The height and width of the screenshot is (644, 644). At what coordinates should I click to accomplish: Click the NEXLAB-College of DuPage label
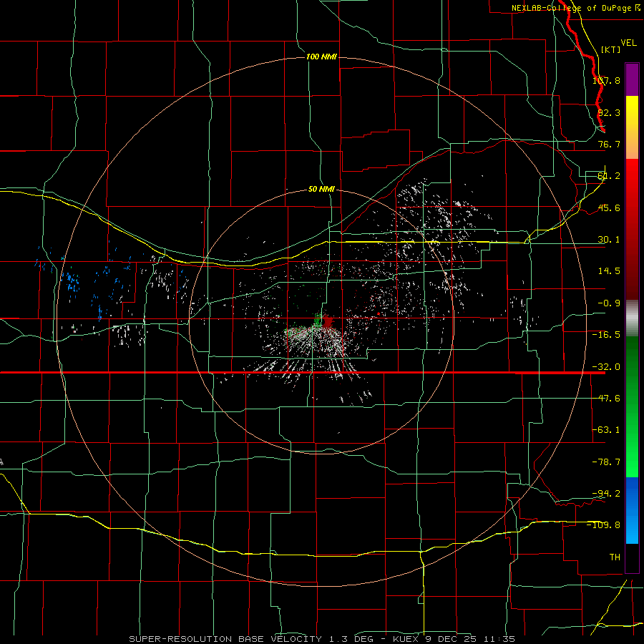[x=576, y=8]
